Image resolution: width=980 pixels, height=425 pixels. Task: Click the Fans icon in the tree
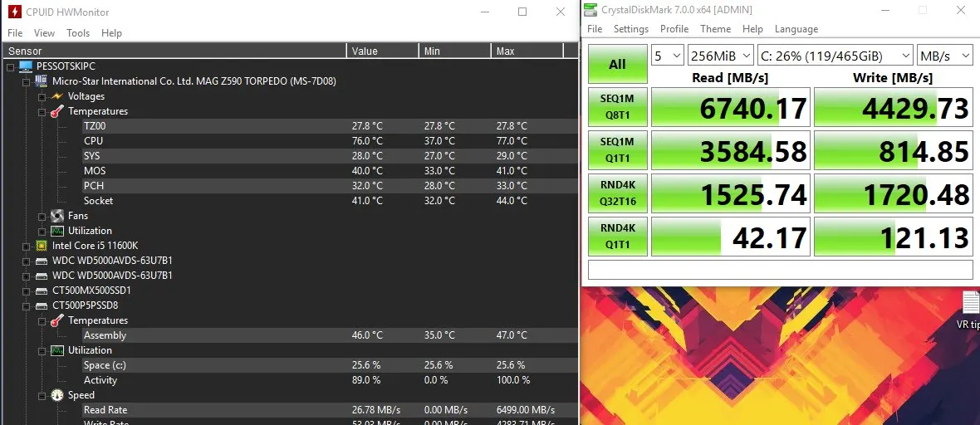(x=56, y=216)
